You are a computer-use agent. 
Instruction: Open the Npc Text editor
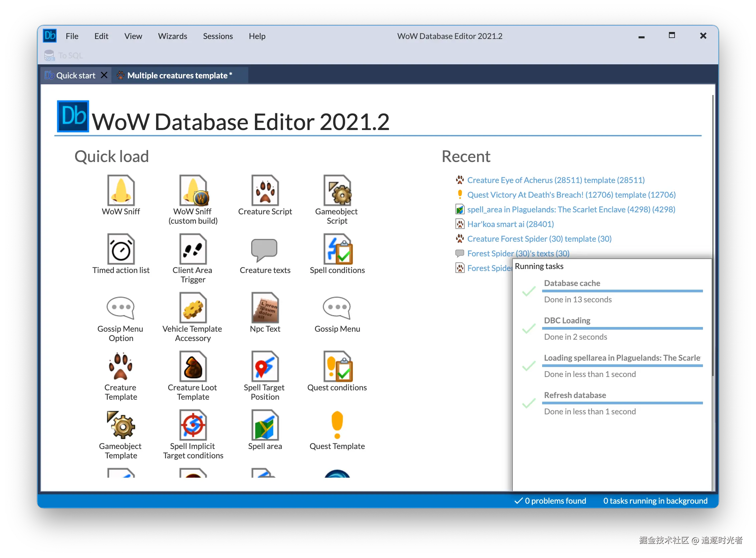coord(265,313)
